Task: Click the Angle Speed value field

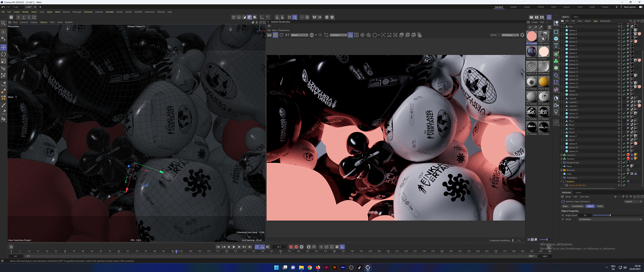Action: 585,215
